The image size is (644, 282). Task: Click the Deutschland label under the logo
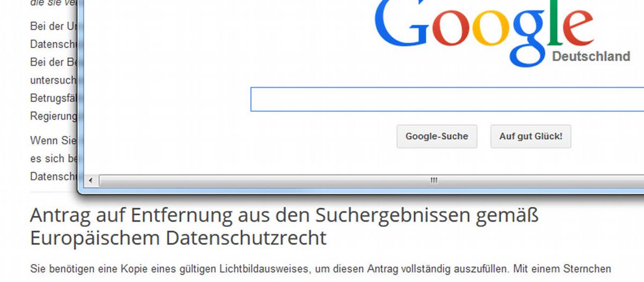(x=591, y=56)
